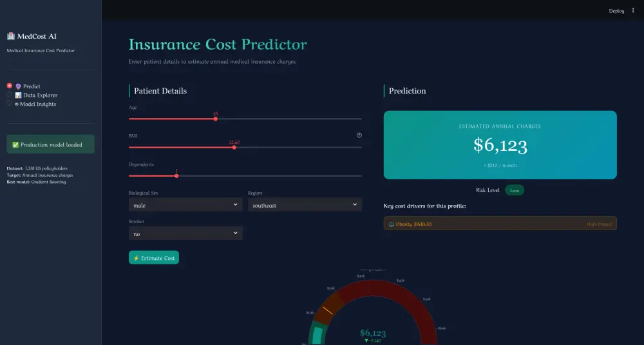Click the Dataset: 1,338 US policyholders text
This screenshot has height=345, width=644.
(x=37, y=168)
